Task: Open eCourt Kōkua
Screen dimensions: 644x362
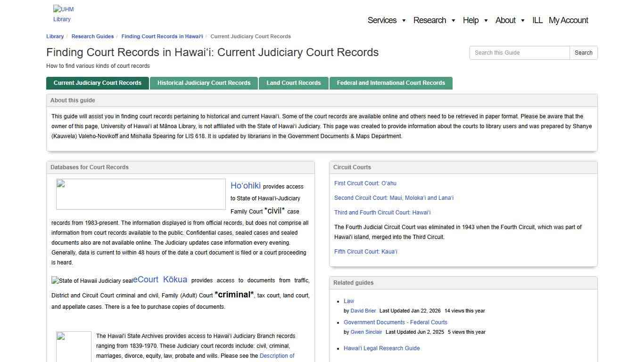Action: click(x=160, y=280)
